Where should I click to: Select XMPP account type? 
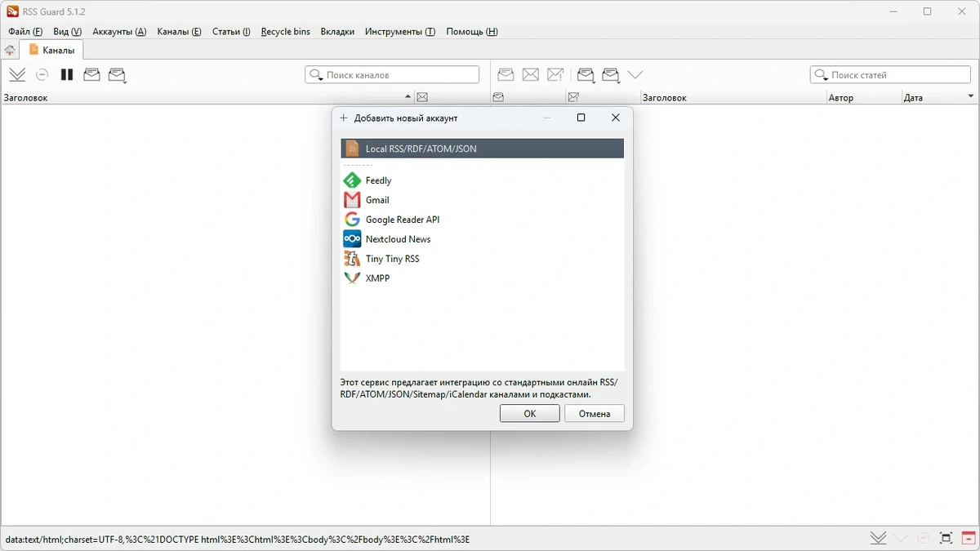483,278
